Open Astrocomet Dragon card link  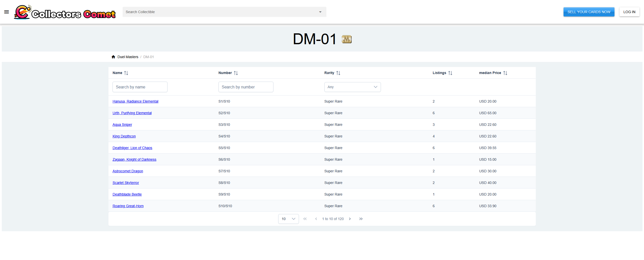[128, 171]
